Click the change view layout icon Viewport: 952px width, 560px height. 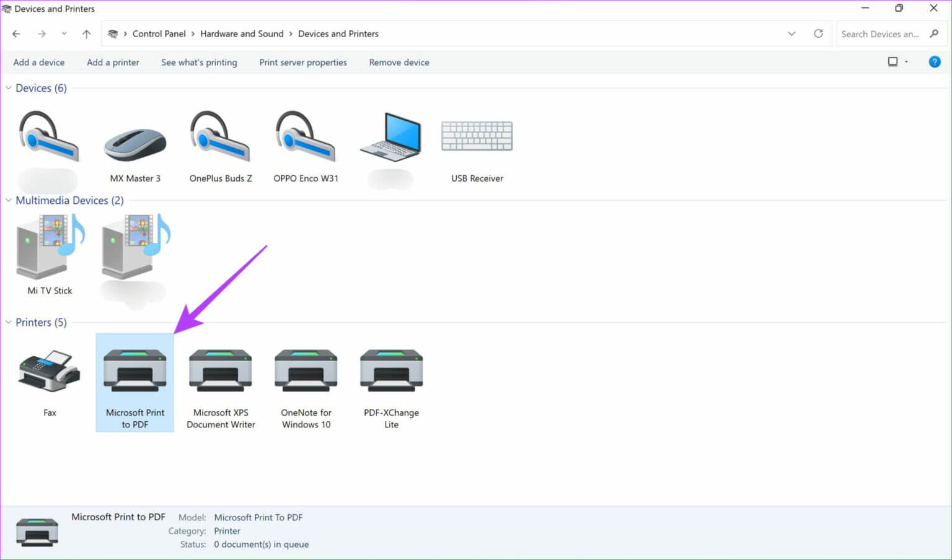892,62
